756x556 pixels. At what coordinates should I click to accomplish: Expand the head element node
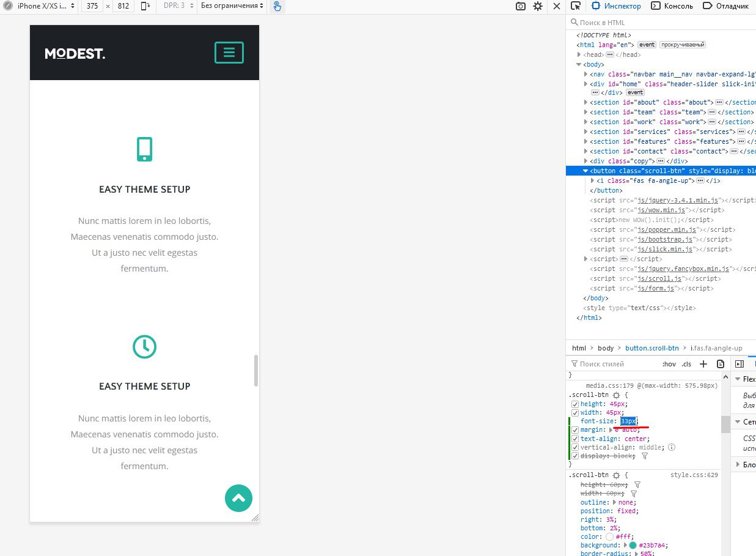click(x=579, y=54)
